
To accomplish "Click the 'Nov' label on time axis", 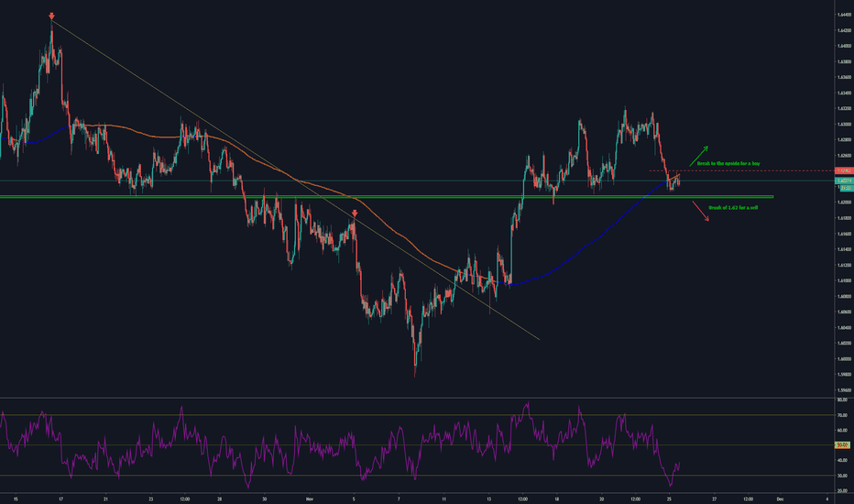I will (x=308, y=499).
